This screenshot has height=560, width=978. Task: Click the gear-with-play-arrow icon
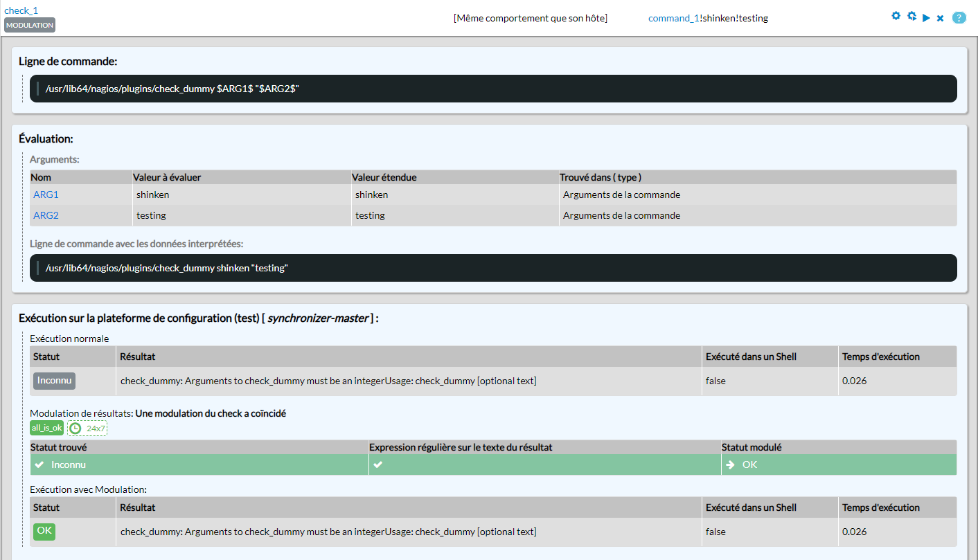pos(912,16)
